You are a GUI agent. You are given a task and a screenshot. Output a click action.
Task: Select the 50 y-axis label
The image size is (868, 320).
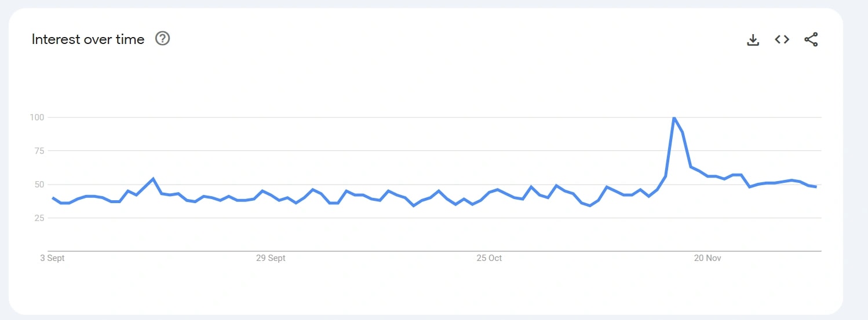(x=39, y=185)
